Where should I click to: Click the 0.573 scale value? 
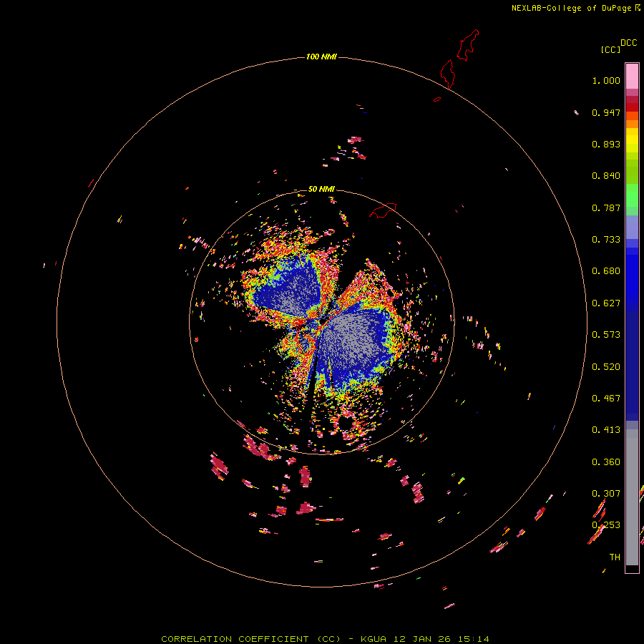tap(606, 335)
